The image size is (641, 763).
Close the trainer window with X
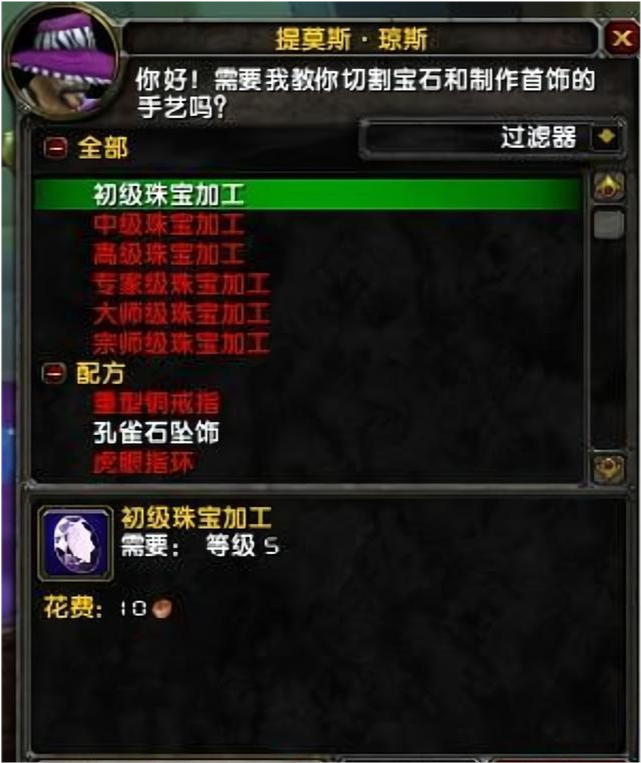[x=622, y=37]
